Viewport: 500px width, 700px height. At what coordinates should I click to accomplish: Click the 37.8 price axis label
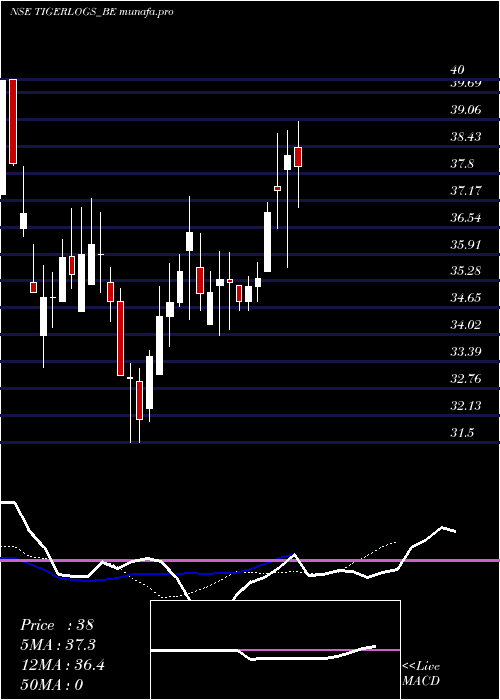click(462, 164)
